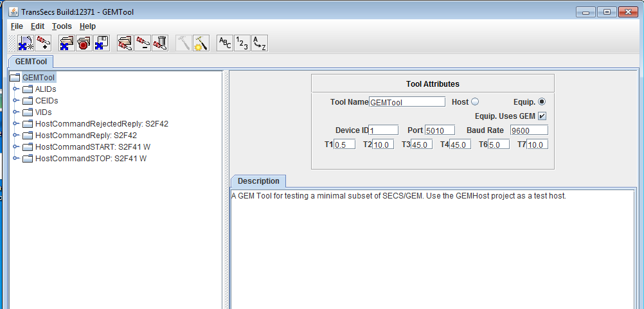Click the Port input field
This screenshot has width=644, height=309.
[x=440, y=130]
